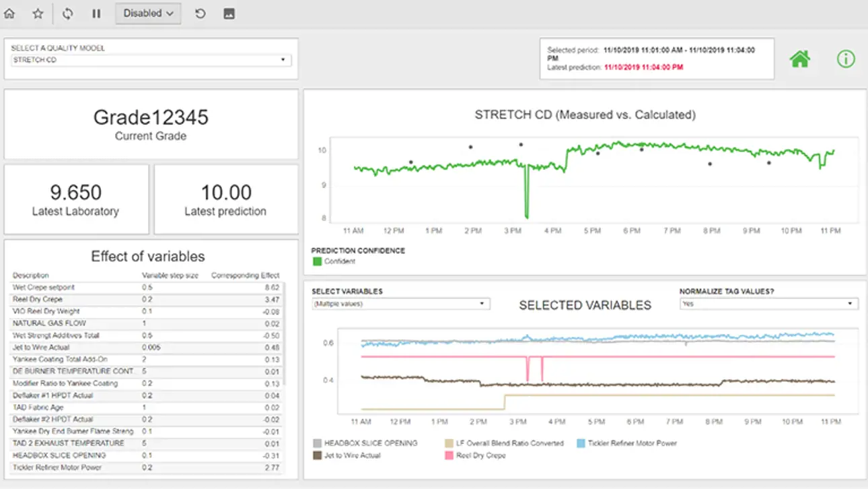Click the green house home button
This screenshot has height=489, width=868.
point(799,59)
